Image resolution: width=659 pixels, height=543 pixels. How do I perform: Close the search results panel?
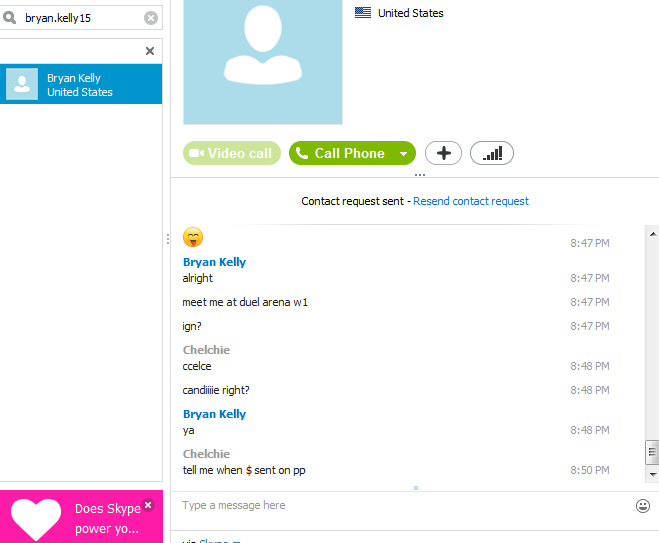click(150, 51)
